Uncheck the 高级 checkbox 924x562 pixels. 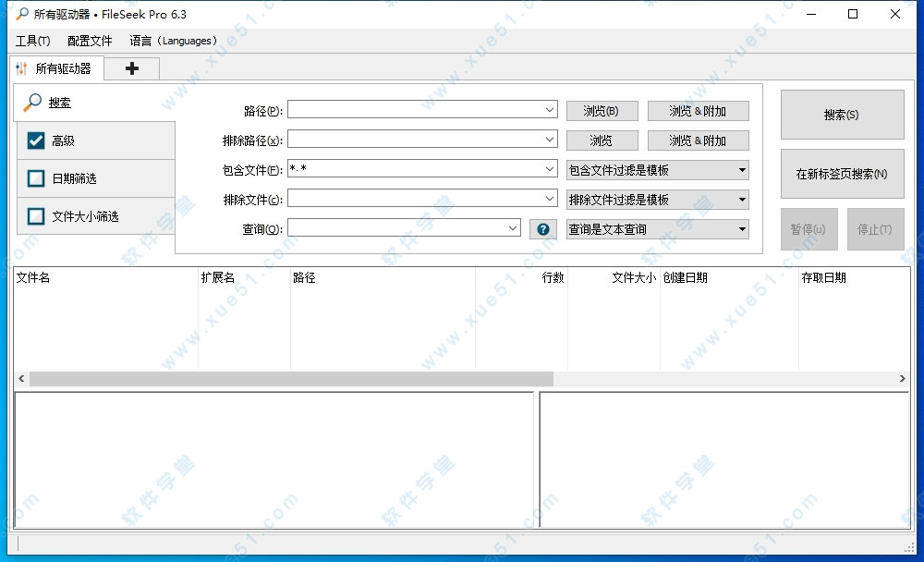pos(35,140)
